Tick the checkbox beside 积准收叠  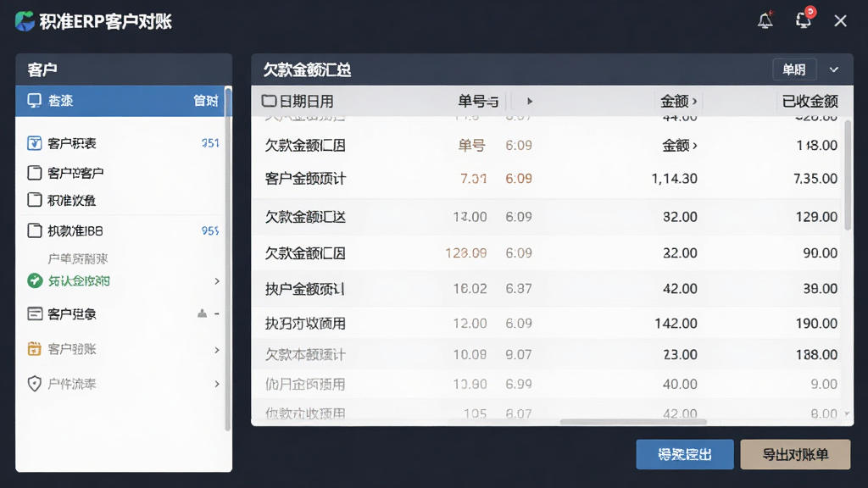tap(34, 200)
